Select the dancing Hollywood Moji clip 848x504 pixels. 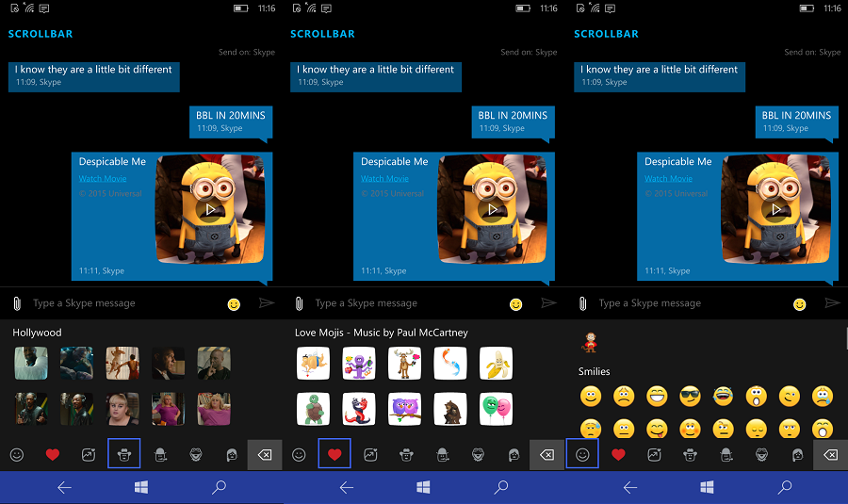point(122,363)
